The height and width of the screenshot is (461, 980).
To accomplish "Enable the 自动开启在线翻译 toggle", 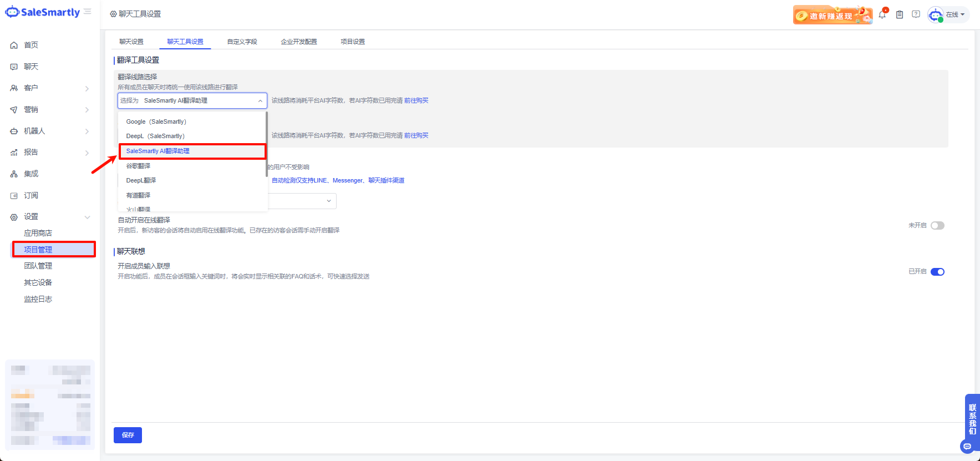I will point(937,225).
